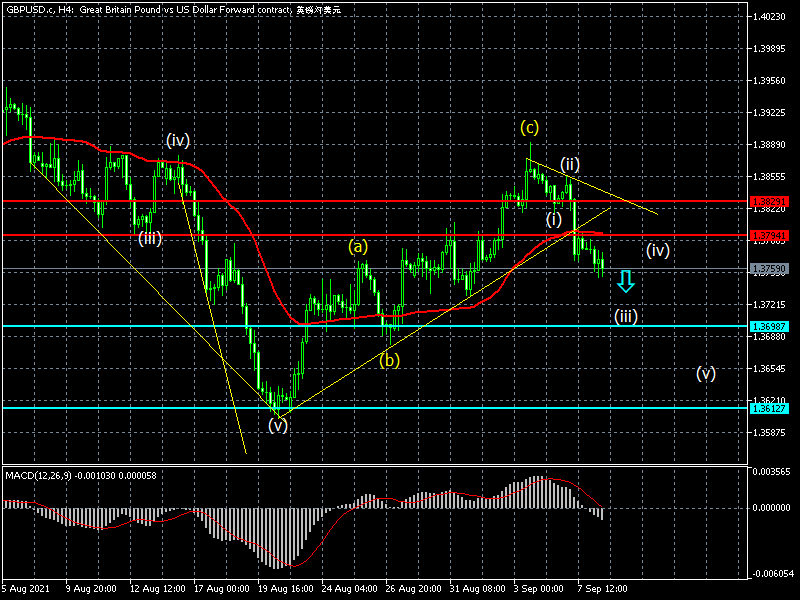The height and width of the screenshot is (600, 800).
Task: Select the (iv) label near August 12 peak
Action: pyautogui.click(x=178, y=140)
